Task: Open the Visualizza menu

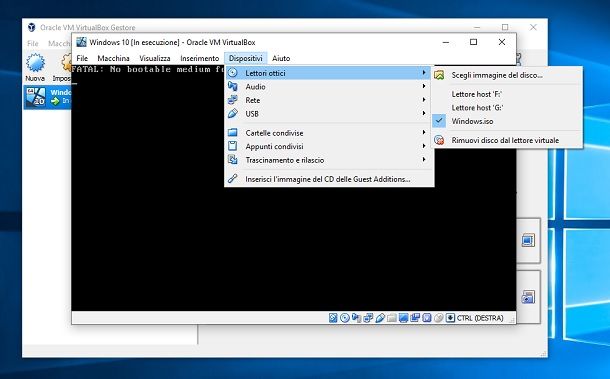Action: (x=155, y=58)
